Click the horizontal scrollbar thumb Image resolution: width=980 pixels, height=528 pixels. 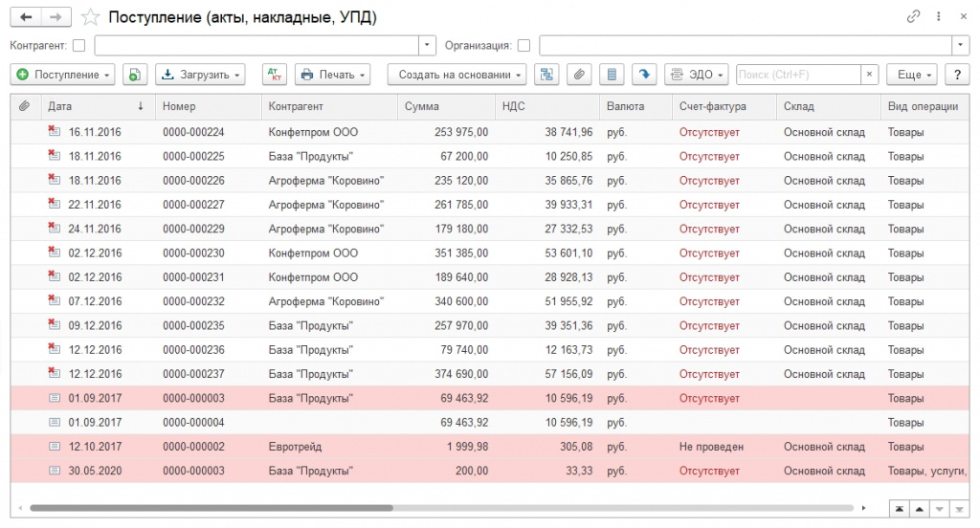(x=212, y=508)
